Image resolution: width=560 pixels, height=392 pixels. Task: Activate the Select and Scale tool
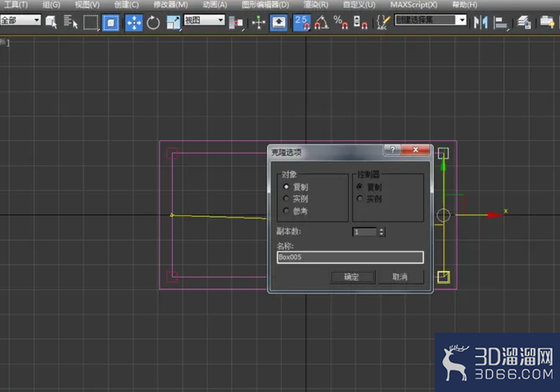pyautogui.click(x=174, y=23)
